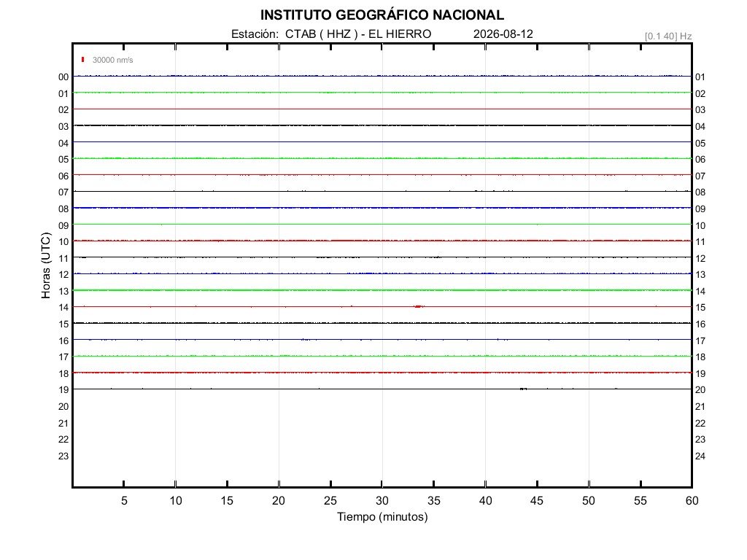
Task: Click minute-axis label 25
Action: (330, 501)
